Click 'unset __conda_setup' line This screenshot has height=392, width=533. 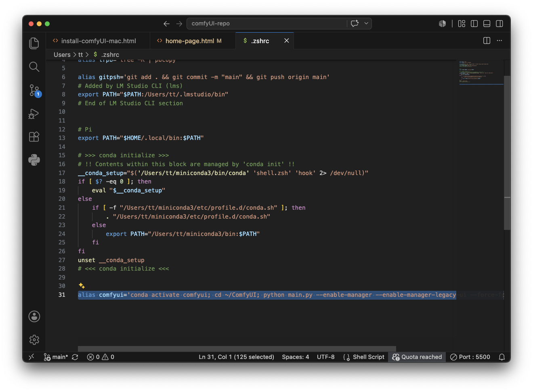pos(111,260)
